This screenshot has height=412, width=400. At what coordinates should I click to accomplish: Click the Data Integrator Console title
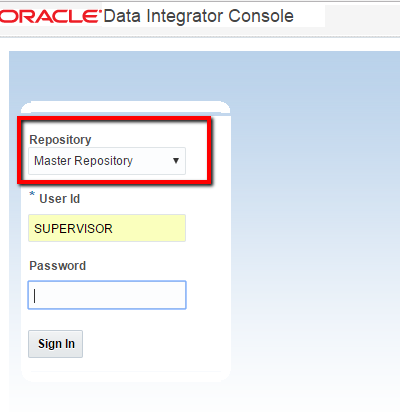point(199,16)
